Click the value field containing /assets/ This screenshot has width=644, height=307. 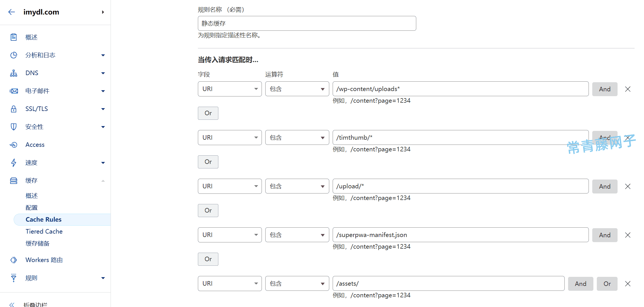click(x=449, y=284)
